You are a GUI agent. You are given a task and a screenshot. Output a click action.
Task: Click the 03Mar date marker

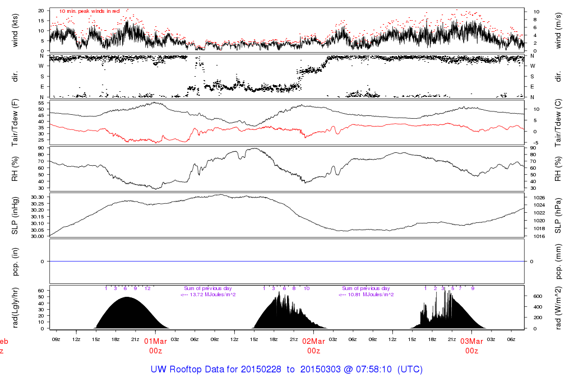click(471, 341)
